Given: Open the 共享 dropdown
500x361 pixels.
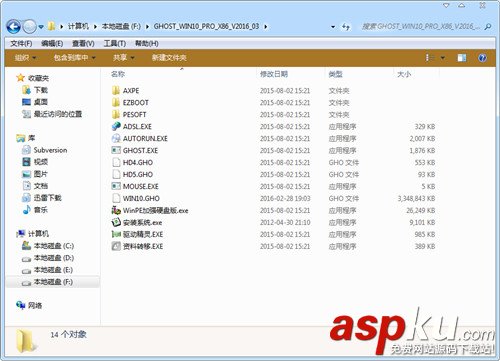Looking at the screenshot, I should click(123, 58).
